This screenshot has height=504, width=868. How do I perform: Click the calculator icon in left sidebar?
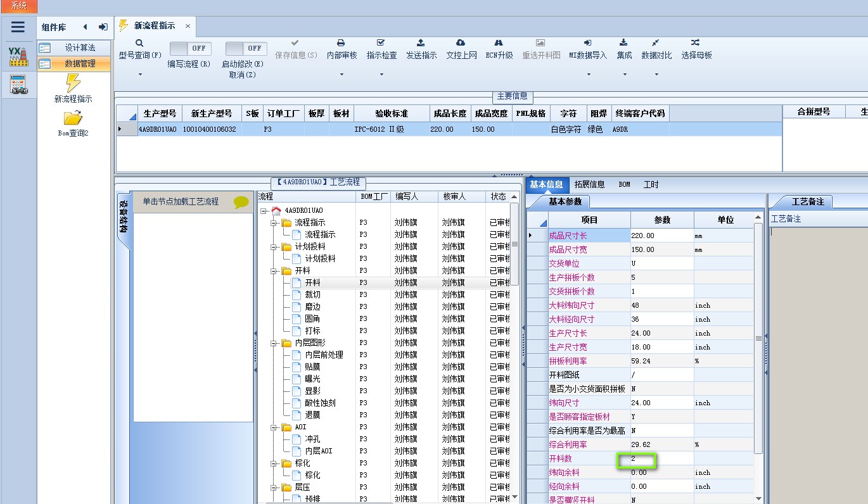tap(19, 85)
